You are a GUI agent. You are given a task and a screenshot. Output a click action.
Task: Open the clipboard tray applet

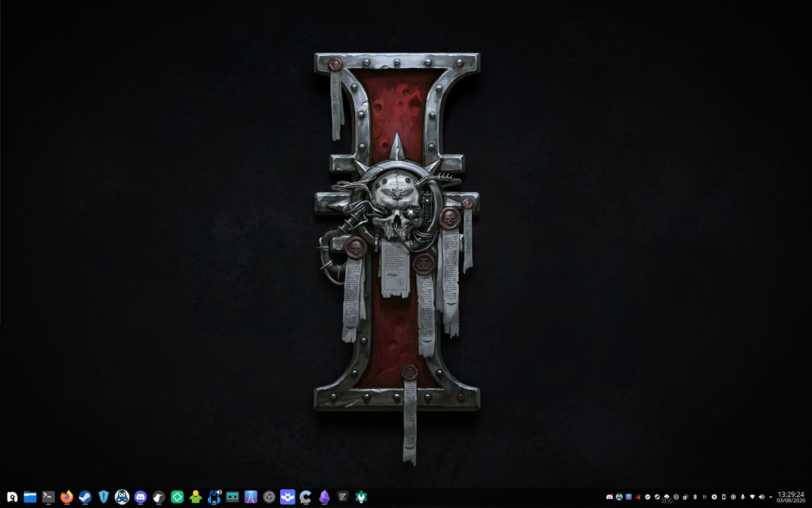(685, 496)
